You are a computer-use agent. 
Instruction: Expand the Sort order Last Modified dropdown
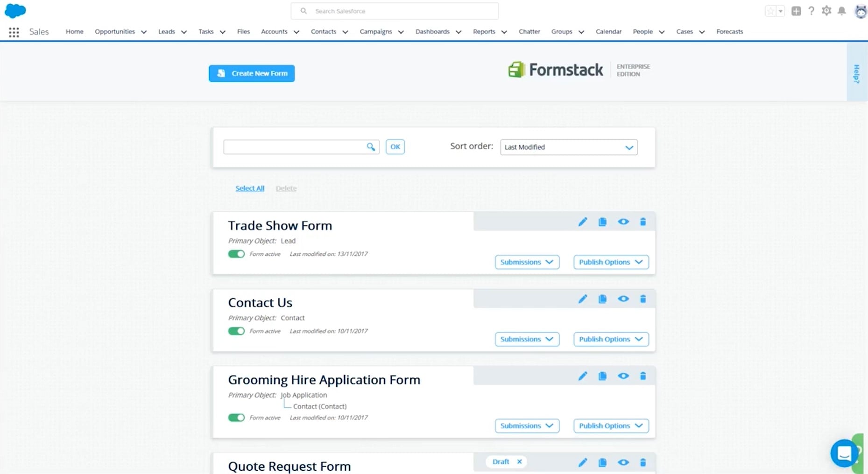coord(569,147)
